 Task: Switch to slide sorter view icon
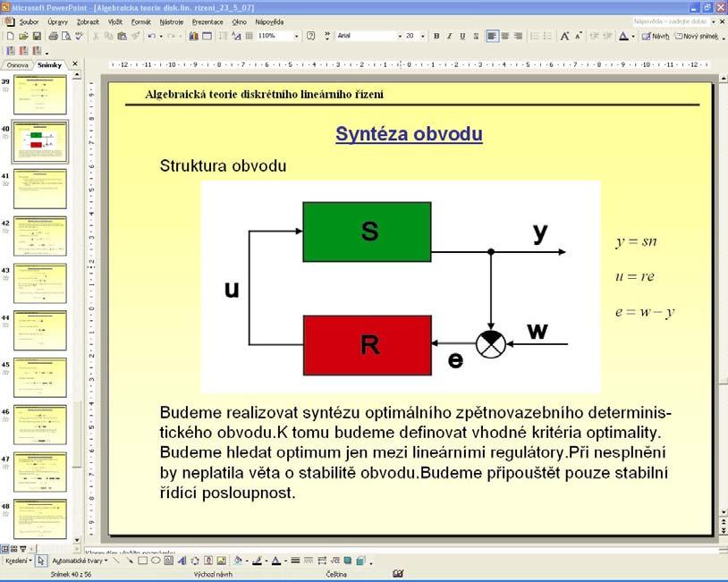click(14, 549)
